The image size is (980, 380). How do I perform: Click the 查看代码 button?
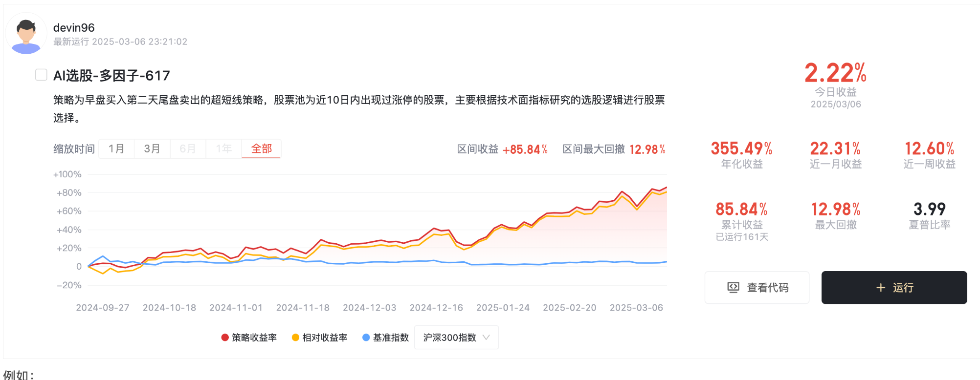coord(757,288)
